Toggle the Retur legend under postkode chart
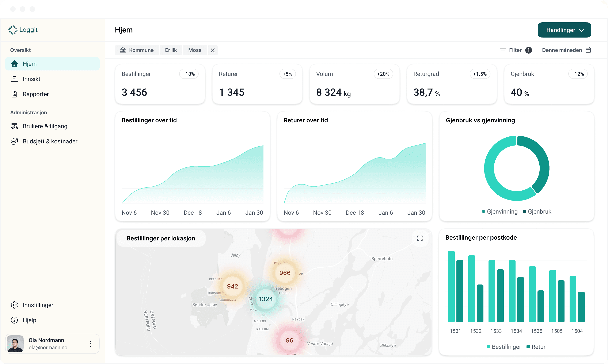 pyautogui.click(x=536, y=346)
